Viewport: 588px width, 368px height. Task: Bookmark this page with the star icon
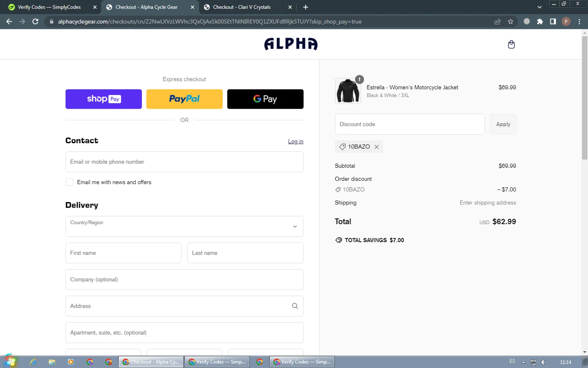[510, 22]
